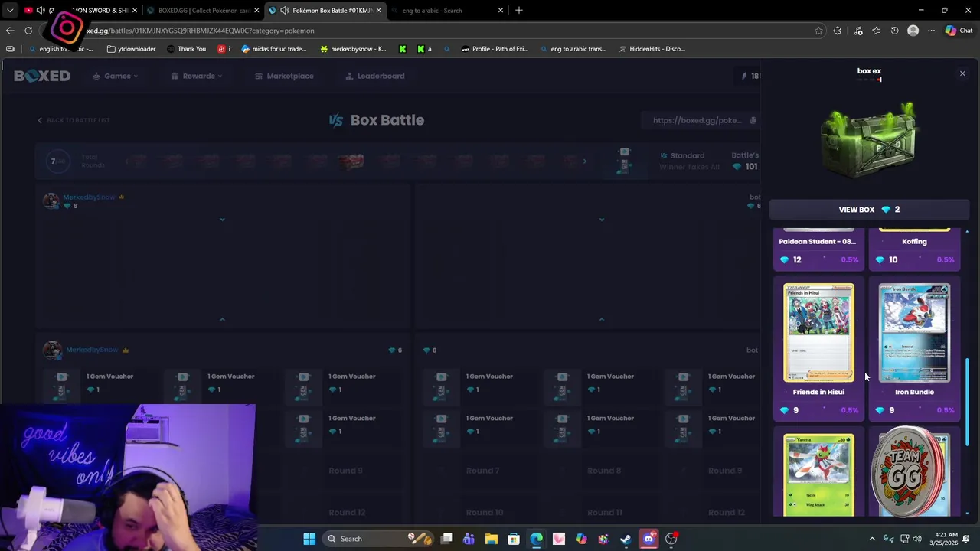Open the Copilot Chat button

(x=959, y=31)
